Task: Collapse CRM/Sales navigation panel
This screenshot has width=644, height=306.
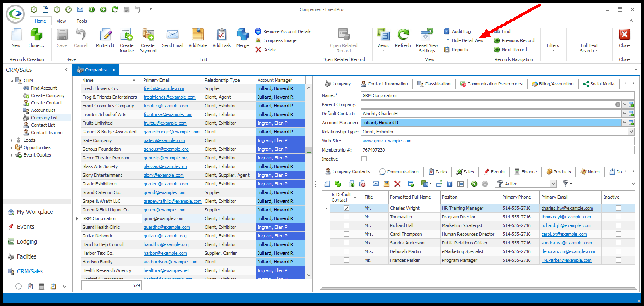Action: point(66,70)
